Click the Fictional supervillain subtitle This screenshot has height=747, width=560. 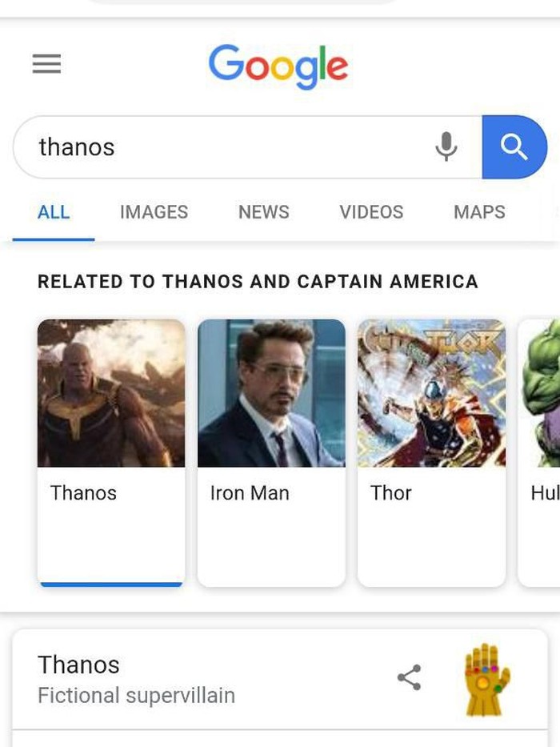[x=136, y=695]
